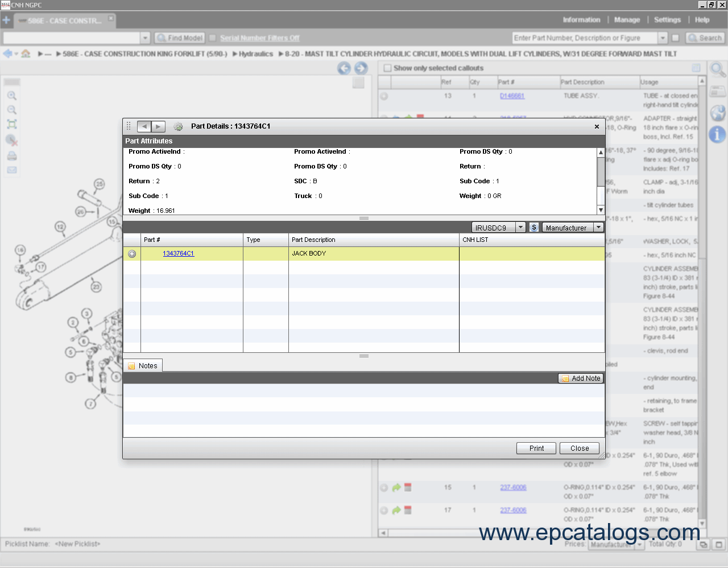Open the Manage menu
The width and height of the screenshot is (728, 568).
click(627, 19)
